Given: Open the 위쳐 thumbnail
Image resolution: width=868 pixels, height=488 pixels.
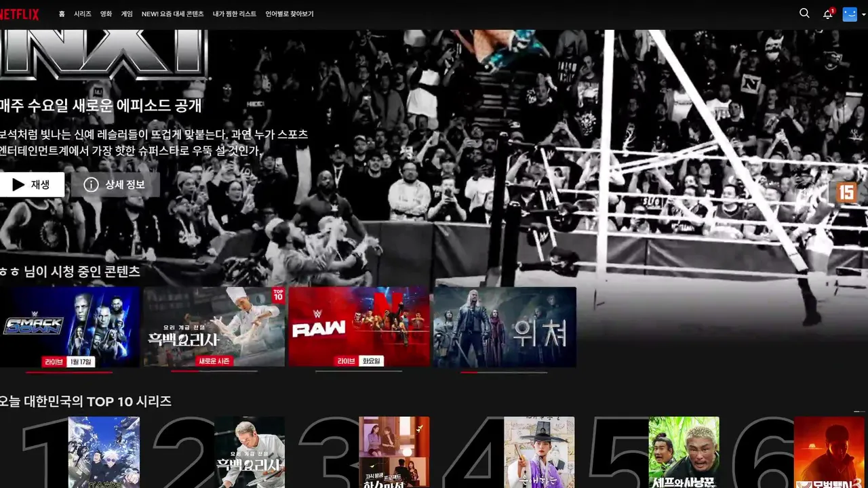Looking at the screenshot, I should (x=505, y=327).
